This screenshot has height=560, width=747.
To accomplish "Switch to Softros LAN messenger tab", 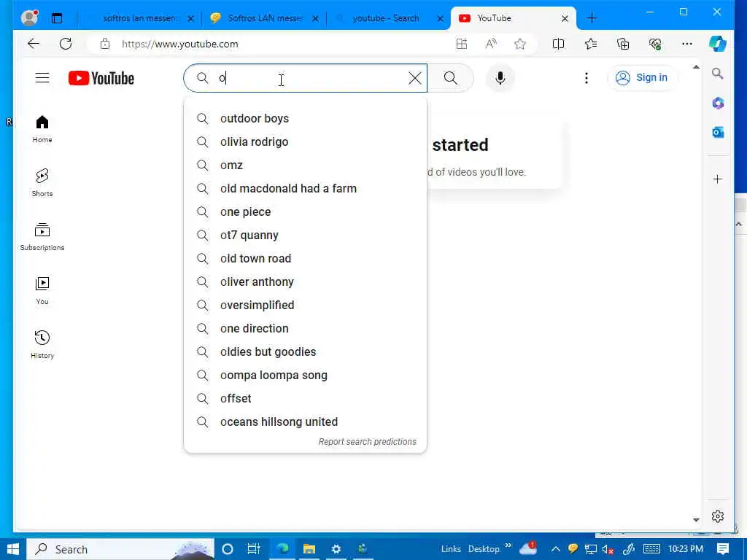I will (x=265, y=18).
